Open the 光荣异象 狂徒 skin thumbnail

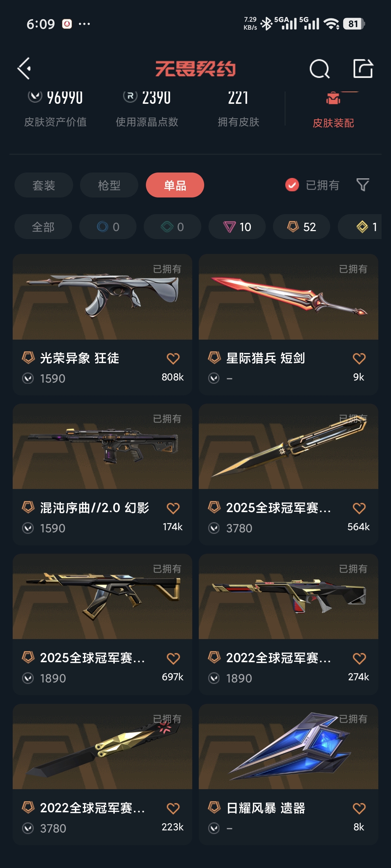pos(102,297)
